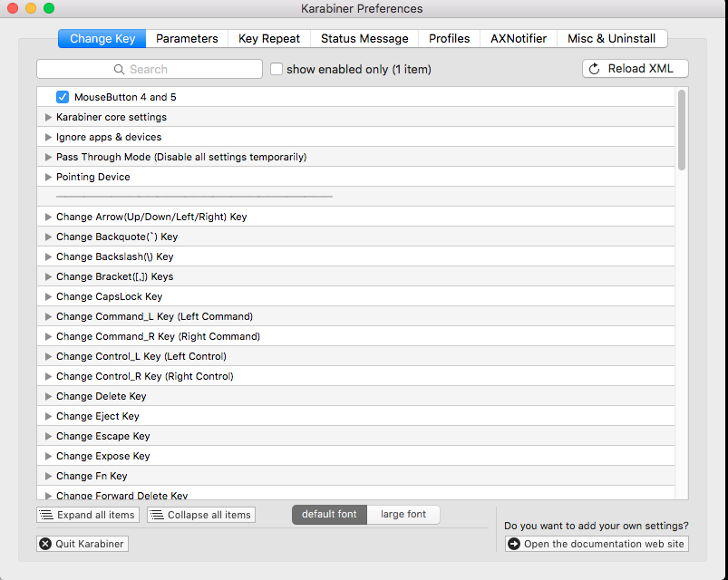The width and height of the screenshot is (728, 580).
Task: Minimize the Karabiner Preferences window
Action: tap(31, 8)
